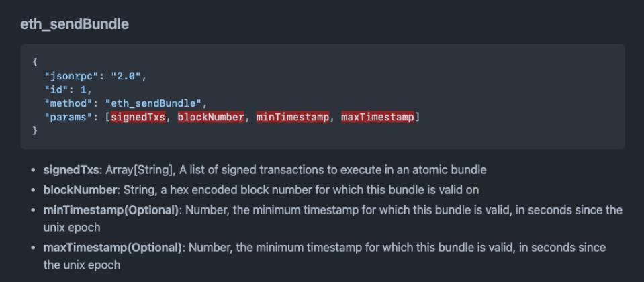Click the "id" key in the JSON
This screenshot has height=282, width=644.
(57, 89)
